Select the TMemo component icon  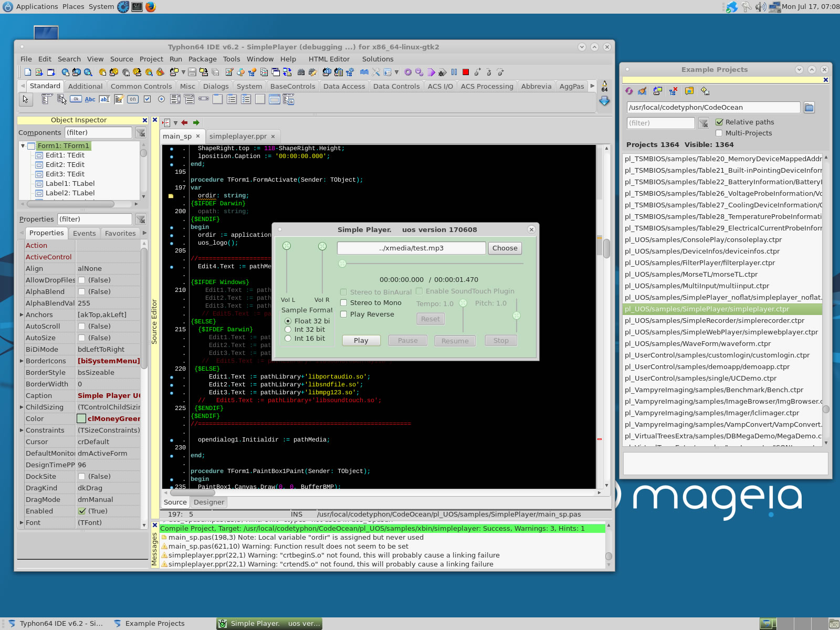point(119,99)
